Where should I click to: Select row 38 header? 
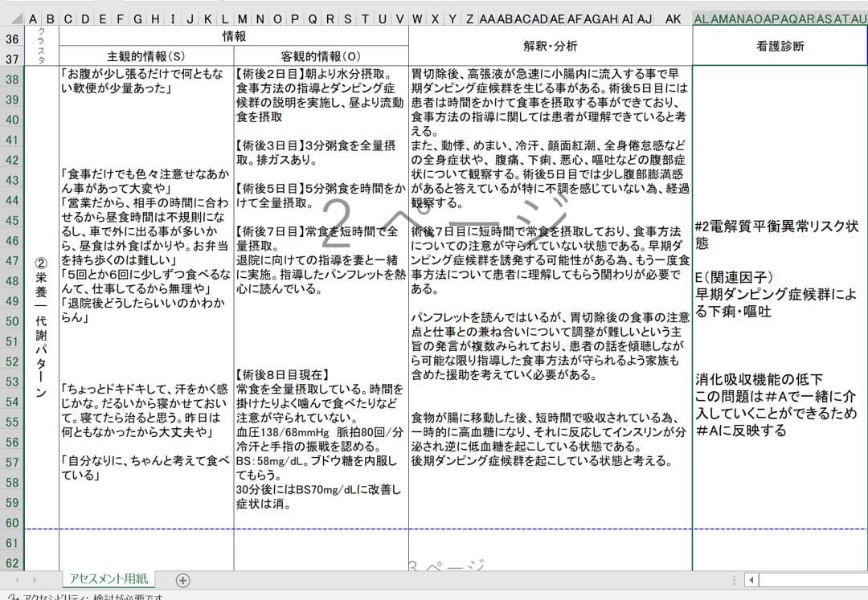pyautogui.click(x=12, y=80)
